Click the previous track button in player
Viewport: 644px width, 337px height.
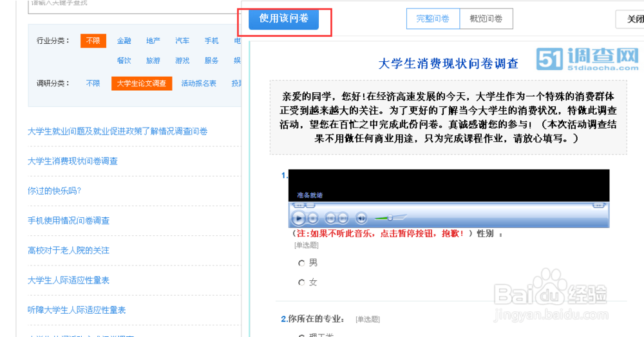(x=330, y=218)
